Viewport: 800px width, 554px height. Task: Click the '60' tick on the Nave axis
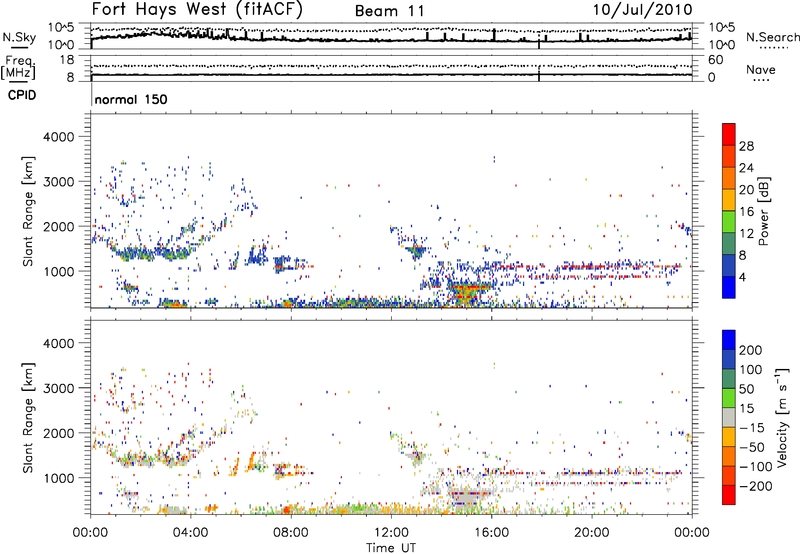point(715,60)
